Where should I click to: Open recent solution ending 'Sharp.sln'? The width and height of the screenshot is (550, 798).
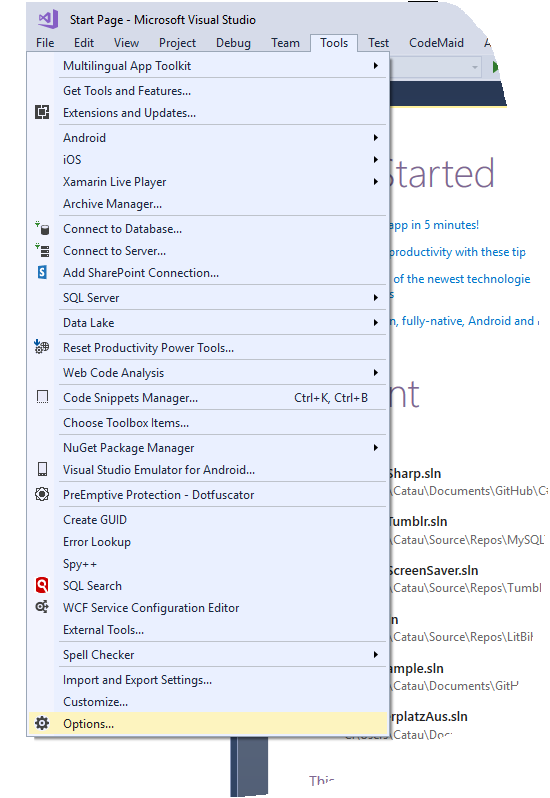415,473
